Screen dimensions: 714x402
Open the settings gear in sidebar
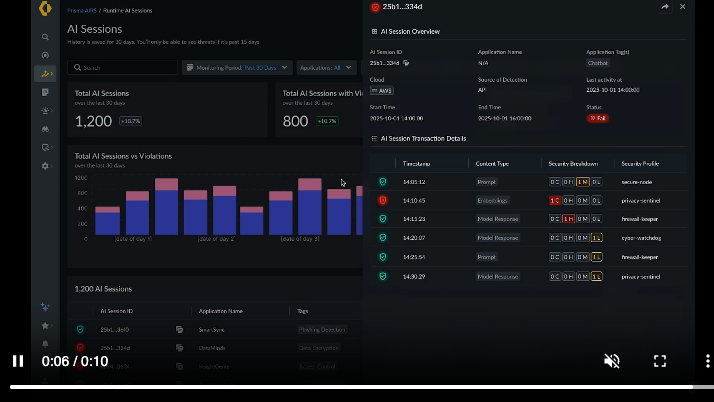point(45,166)
